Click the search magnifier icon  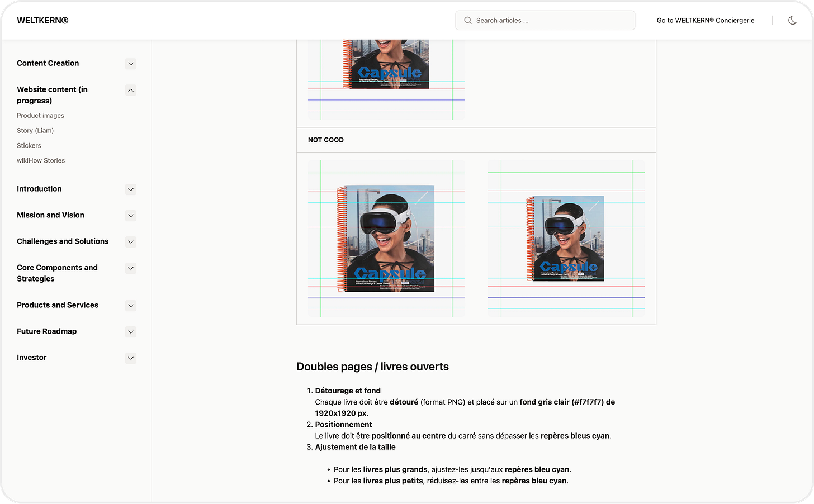click(x=468, y=21)
